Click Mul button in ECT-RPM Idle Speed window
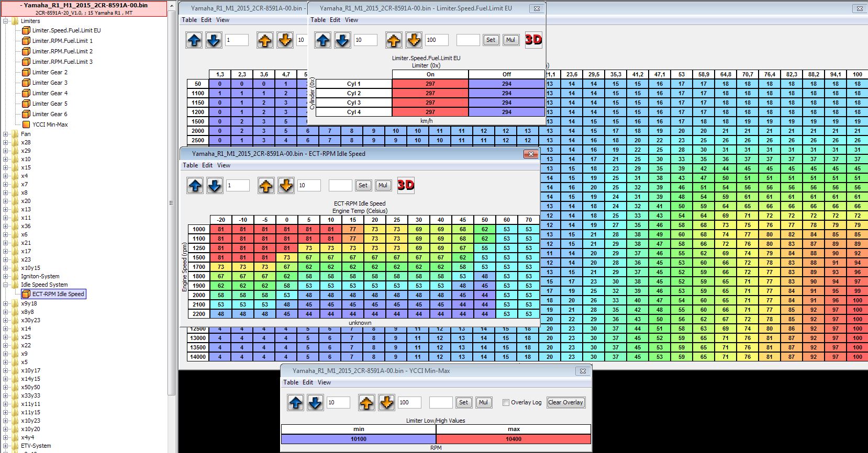 tap(383, 185)
